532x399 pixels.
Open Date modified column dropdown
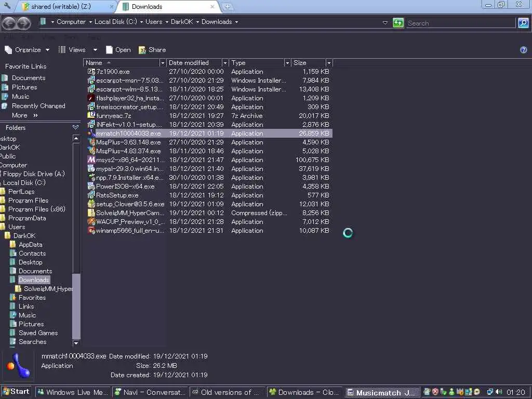224,63
